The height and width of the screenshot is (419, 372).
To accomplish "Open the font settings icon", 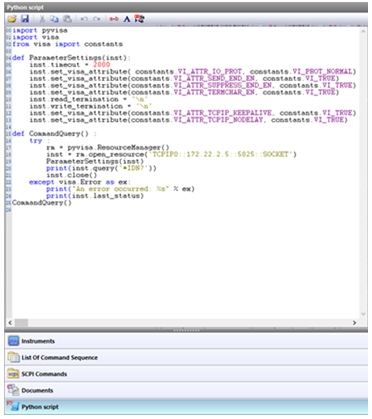I will tap(127, 19).
